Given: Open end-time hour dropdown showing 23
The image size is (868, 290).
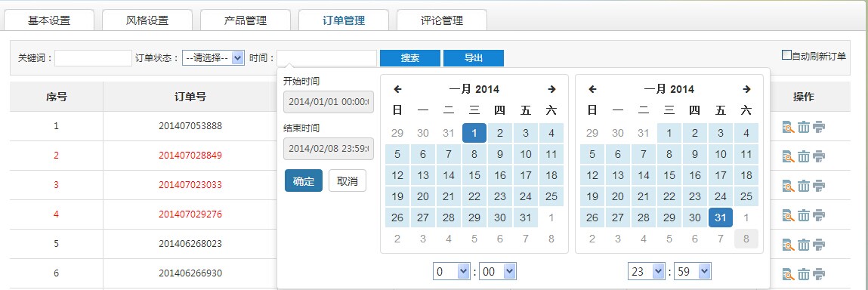Looking at the screenshot, I should click(x=646, y=271).
